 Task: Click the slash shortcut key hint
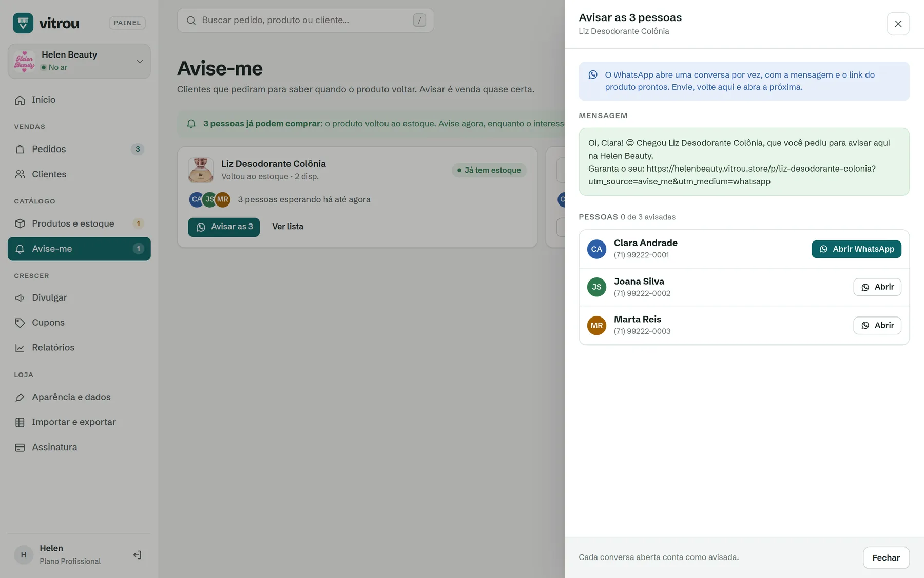point(419,20)
